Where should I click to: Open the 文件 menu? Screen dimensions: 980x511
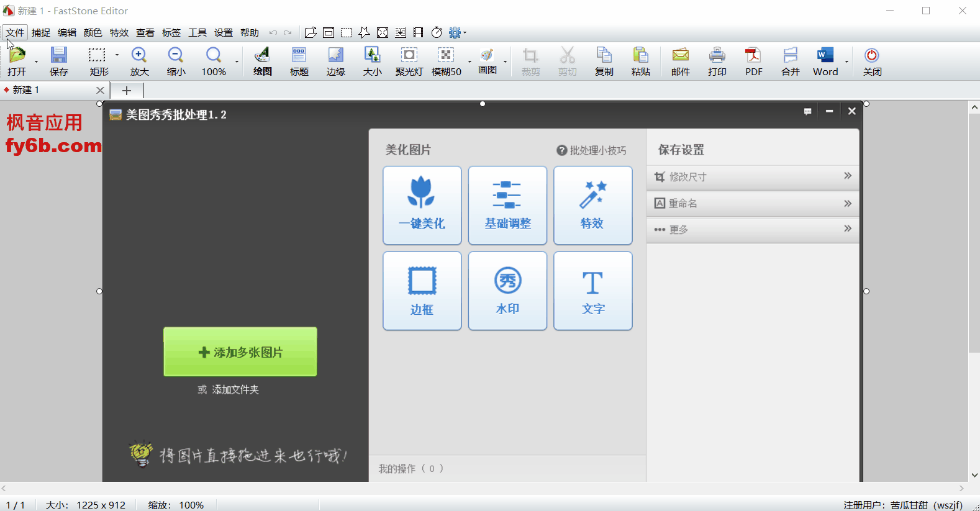[x=15, y=32]
